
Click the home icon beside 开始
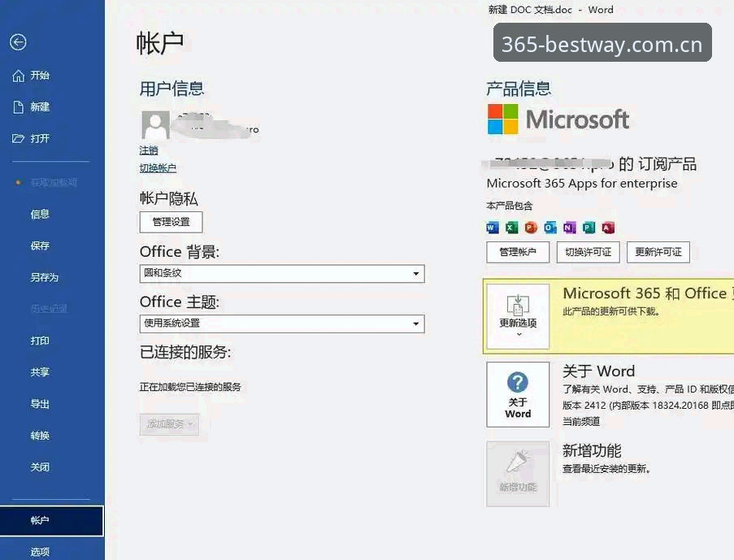tap(18, 76)
